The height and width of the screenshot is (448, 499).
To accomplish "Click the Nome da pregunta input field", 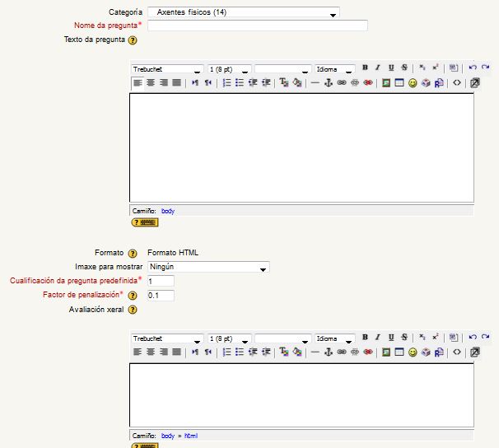I will [257, 26].
